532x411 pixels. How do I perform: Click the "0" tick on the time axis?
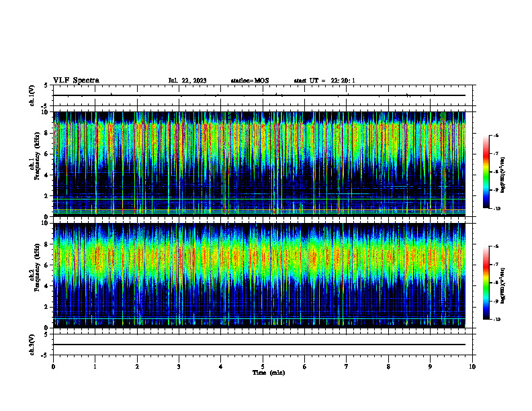pyautogui.click(x=53, y=367)
